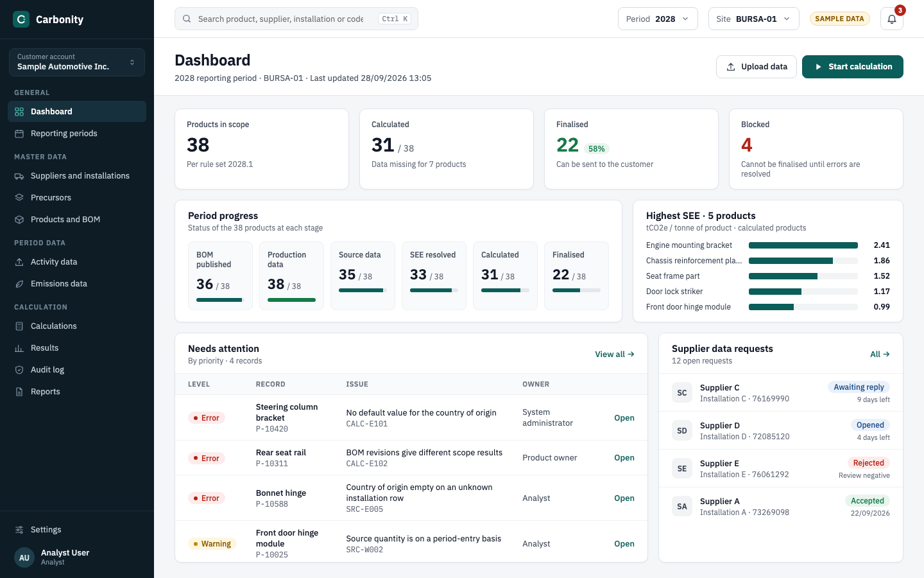The image size is (924, 578).
Task: Click the Suppliers and installations truck icon
Action: coord(19,176)
